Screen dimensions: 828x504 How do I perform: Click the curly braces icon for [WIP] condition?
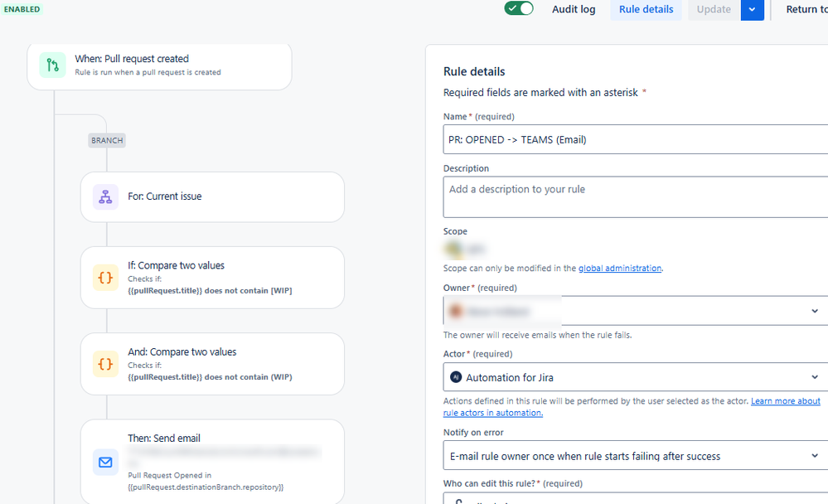coord(105,278)
